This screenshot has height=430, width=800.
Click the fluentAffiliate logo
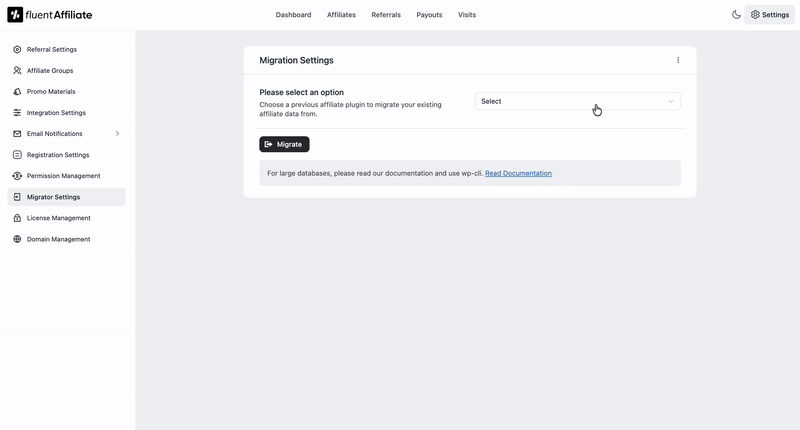[50, 15]
